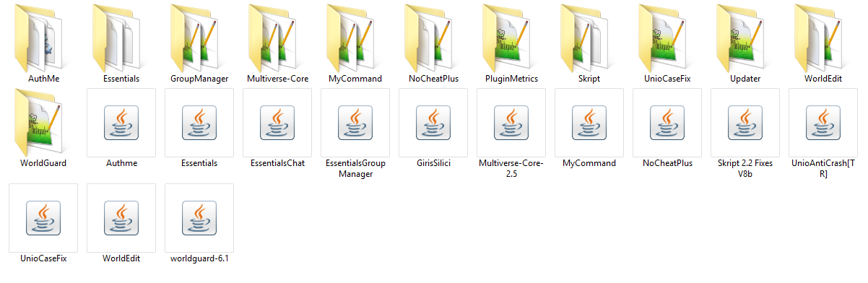Click the 'EssentialsChat' file name text
The height and width of the screenshot is (283, 868).
click(277, 163)
